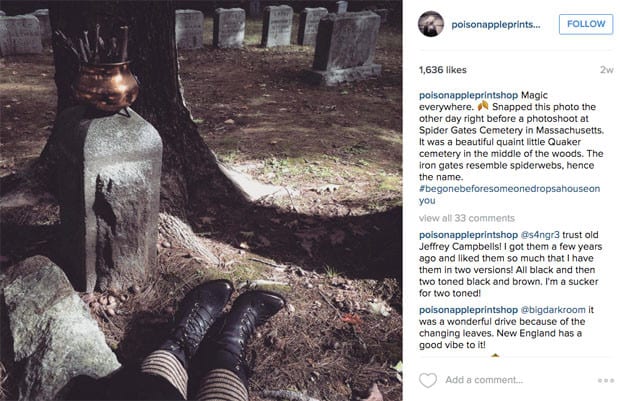Expand view all 33 comments
The height and width of the screenshot is (401, 620).
[x=467, y=218]
